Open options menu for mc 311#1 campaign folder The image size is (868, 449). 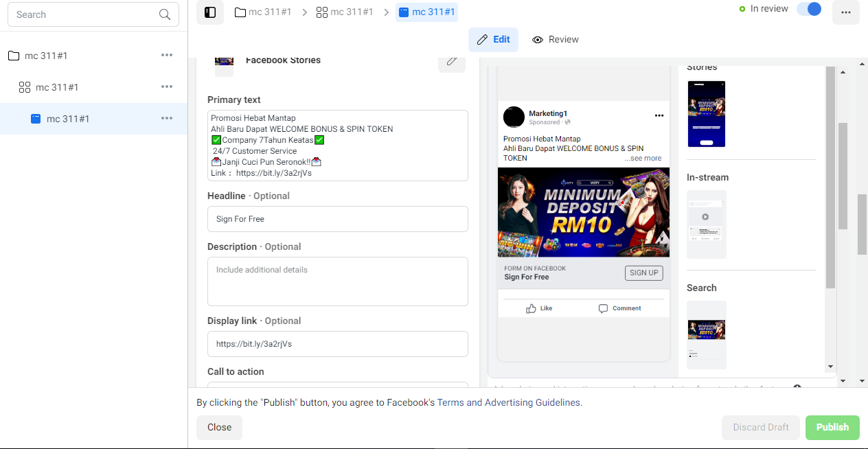(167, 55)
